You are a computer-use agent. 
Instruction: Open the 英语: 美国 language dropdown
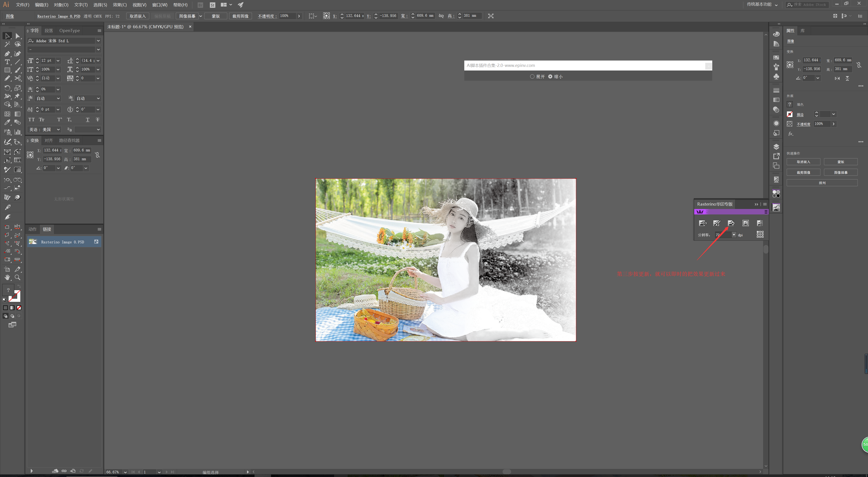tap(58, 129)
